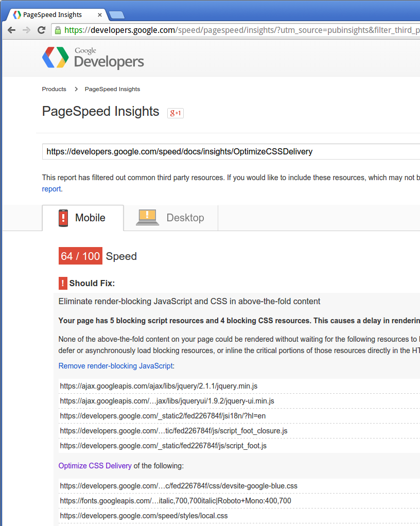
Task: Click the Should Fix: label
Action: coord(92,284)
